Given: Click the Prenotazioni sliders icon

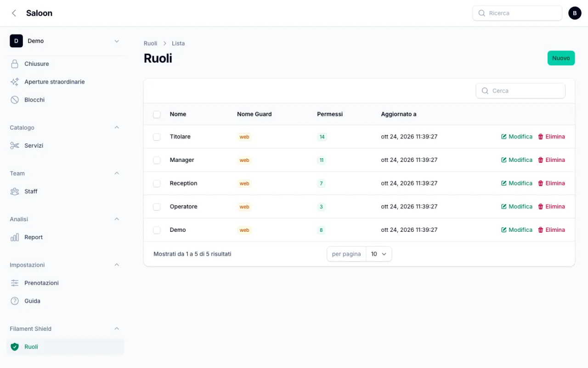Looking at the screenshot, I should pos(15,283).
